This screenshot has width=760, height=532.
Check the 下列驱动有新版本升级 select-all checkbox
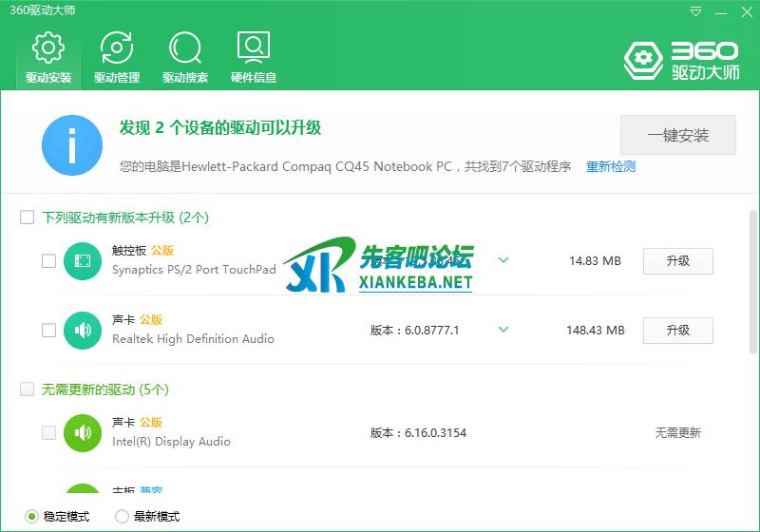click(x=28, y=218)
